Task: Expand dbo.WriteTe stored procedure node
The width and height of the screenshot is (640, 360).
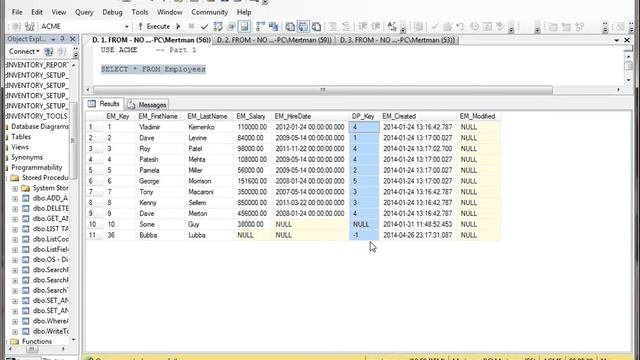Action: [15, 331]
